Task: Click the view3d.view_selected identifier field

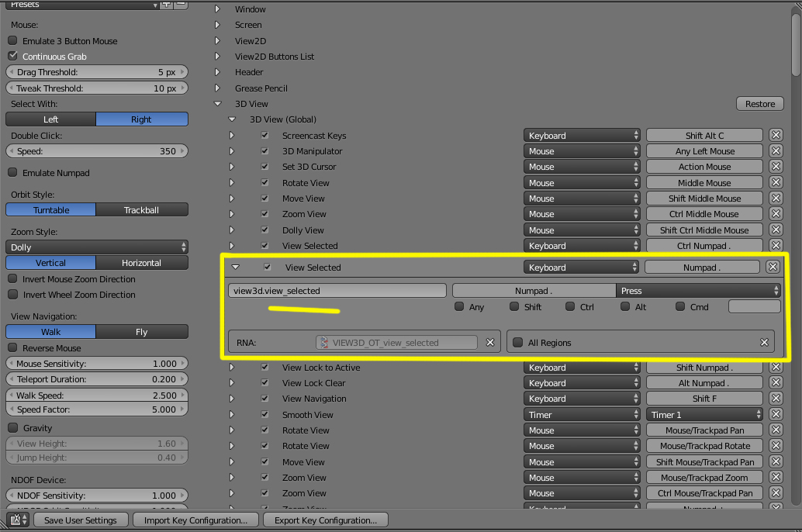Action: tap(337, 291)
